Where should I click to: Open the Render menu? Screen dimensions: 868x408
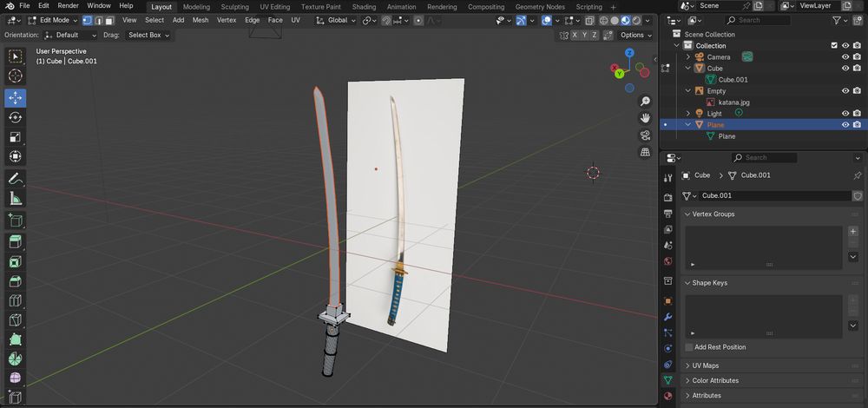point(68,6)
